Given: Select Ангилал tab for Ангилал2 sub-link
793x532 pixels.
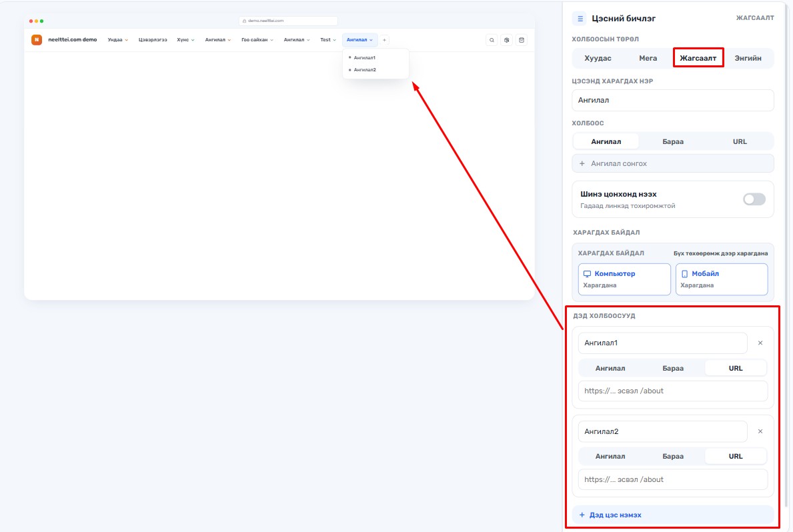Looking at the screenshot, I should (610, 456).
